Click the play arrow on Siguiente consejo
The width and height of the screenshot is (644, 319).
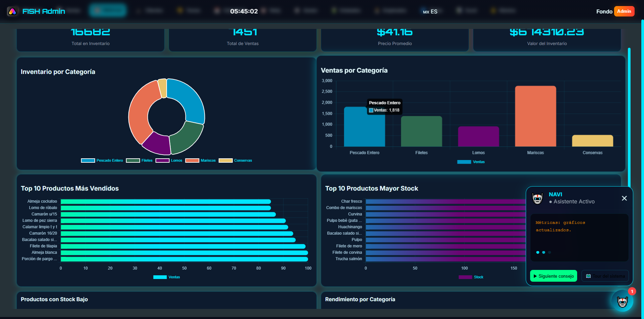pos(535,276)
